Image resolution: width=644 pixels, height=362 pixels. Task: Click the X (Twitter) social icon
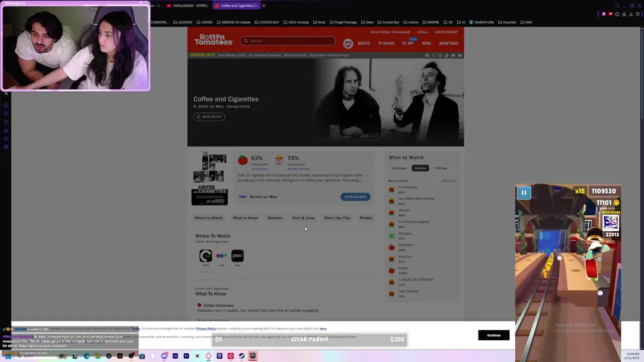pyautogui.click(x=434, y=55)
